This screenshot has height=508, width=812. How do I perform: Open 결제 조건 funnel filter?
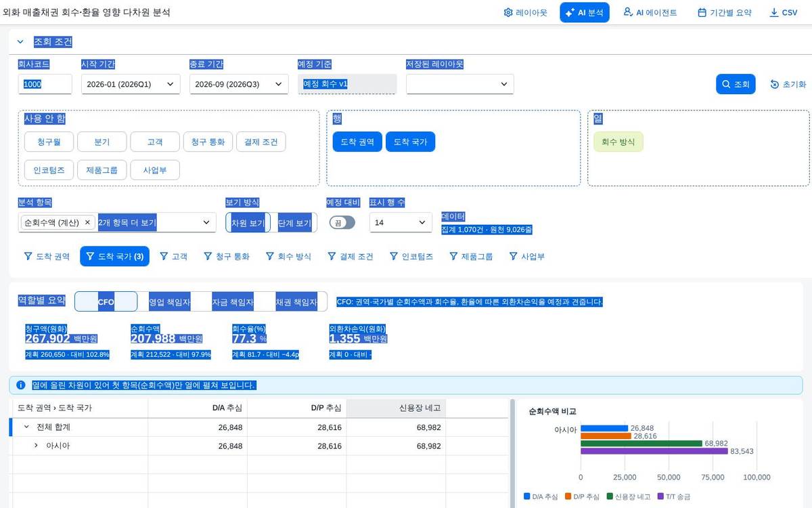[351, 256]
